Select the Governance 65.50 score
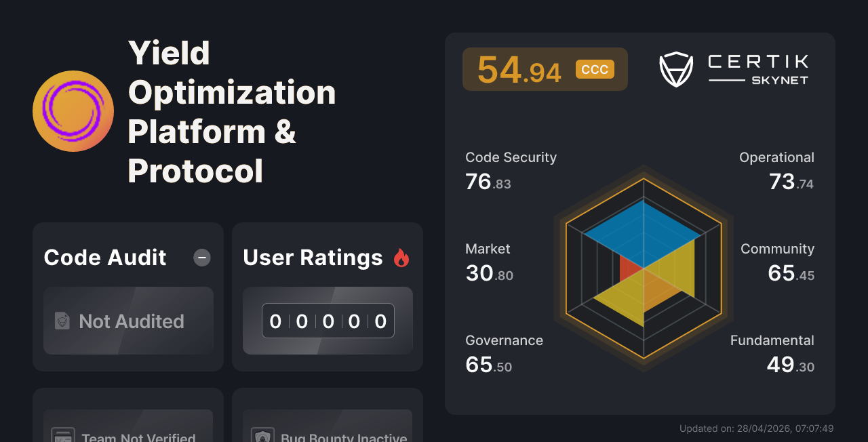 coord(488,365)
